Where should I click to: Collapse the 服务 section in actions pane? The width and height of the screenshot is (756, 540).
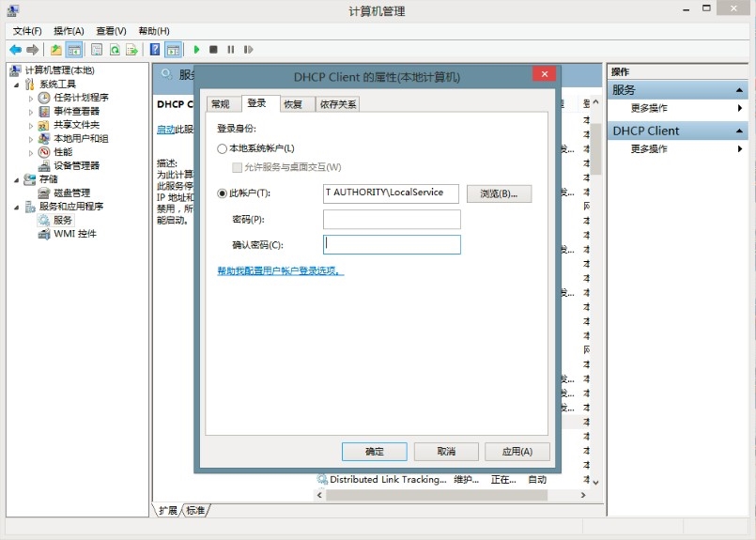point(739,90)
